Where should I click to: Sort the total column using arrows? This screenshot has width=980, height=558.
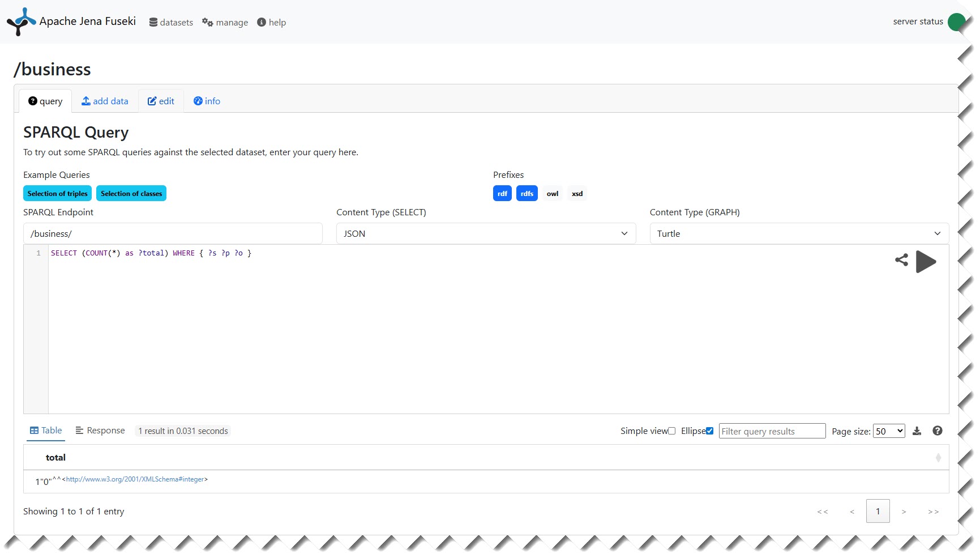click(x=938, y=458)
